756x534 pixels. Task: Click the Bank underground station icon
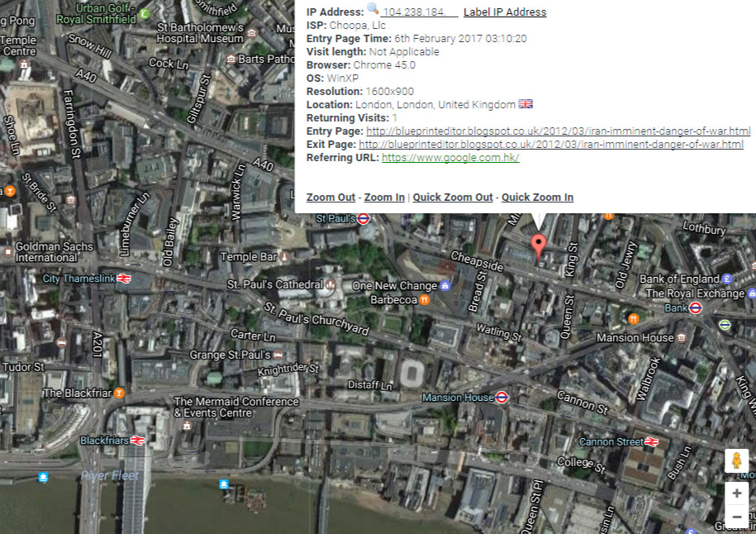[x=695, y=308]
